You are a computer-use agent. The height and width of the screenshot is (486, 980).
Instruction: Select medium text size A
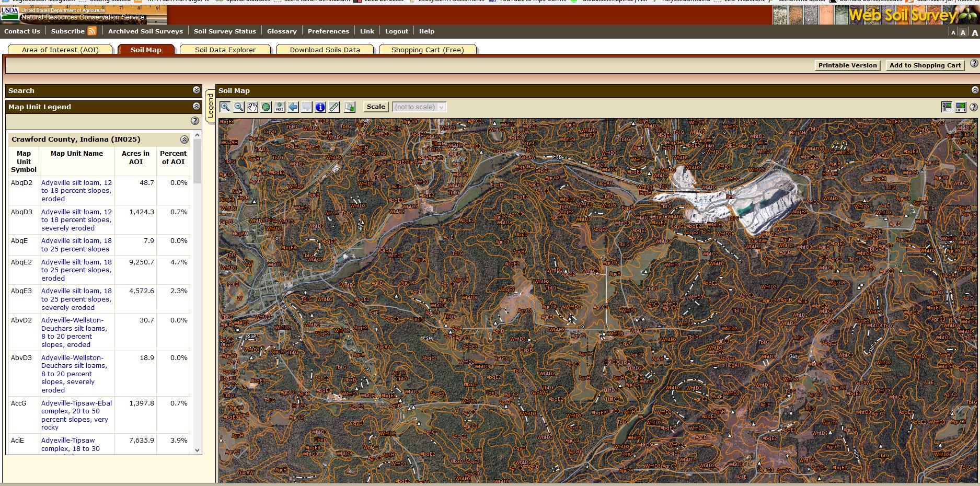(x=963, y=32)
